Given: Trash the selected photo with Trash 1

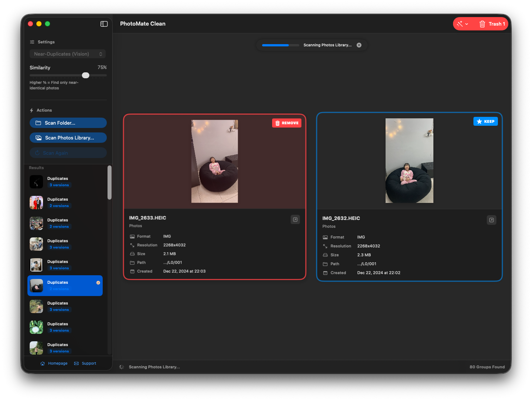Looking at the screenshot, I should point(492,23).
